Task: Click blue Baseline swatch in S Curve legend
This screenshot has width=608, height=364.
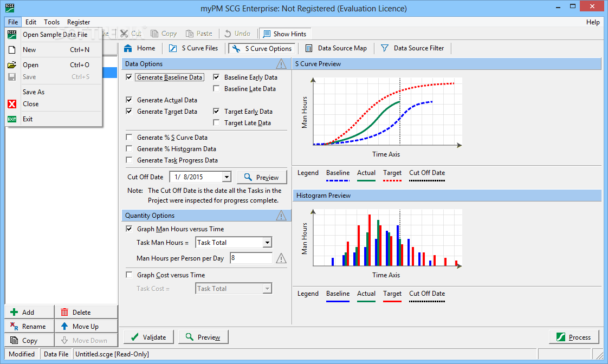Action: 338,180
